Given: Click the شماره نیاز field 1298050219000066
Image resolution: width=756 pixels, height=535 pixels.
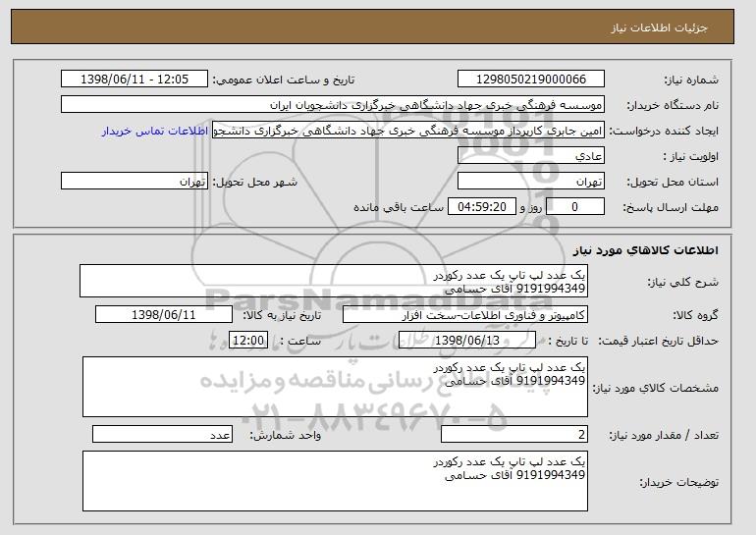Looking at the screenshot, I should (531, 80).
